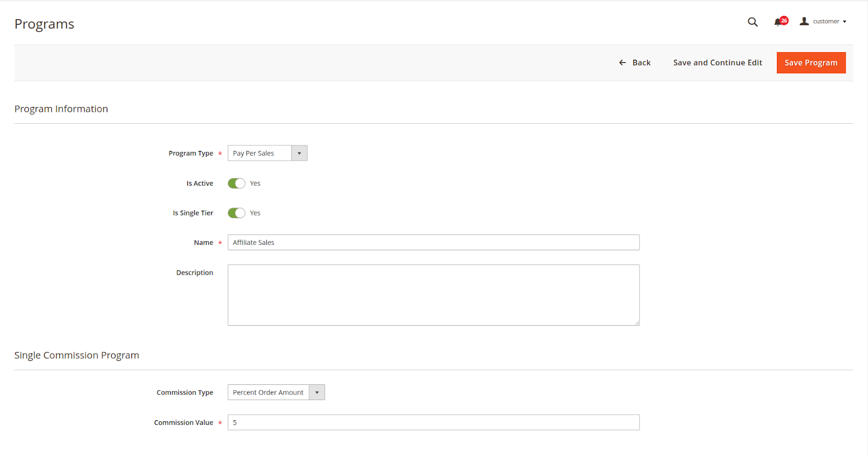Click the Yes text beside Is Single Tier
The image size is (868, 456).
(x=255, y=213)
